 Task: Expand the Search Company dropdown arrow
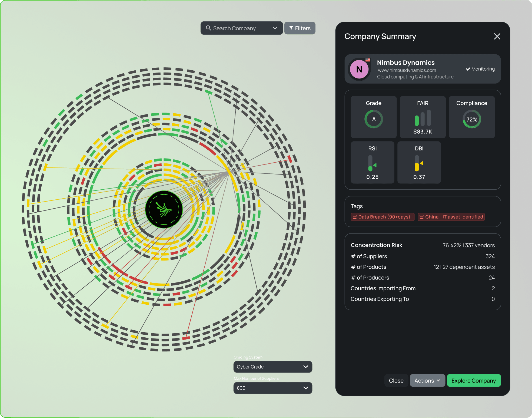(275, 28)
